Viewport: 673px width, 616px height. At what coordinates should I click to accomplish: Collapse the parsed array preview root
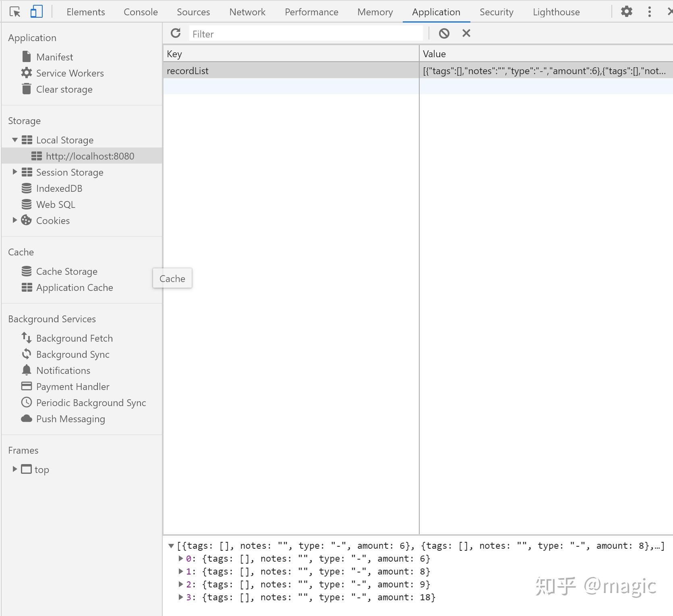(171, 546)
